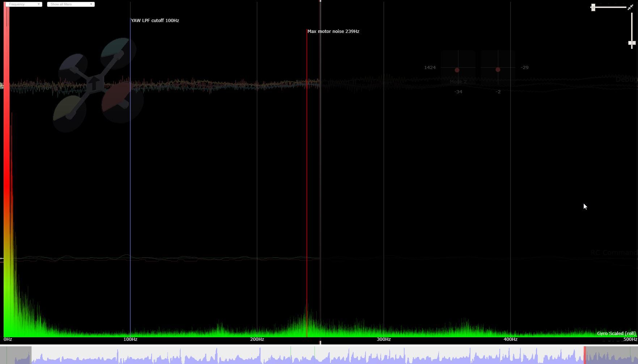Select the Gyro Scaled [roll] field label

[616, 333]
